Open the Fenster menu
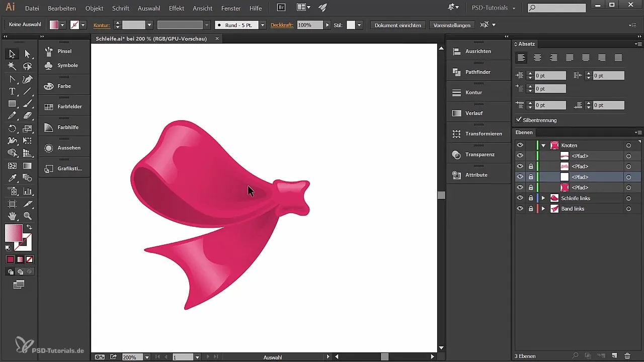Screen dimensions: 644x362 click(x=231, y=8)
